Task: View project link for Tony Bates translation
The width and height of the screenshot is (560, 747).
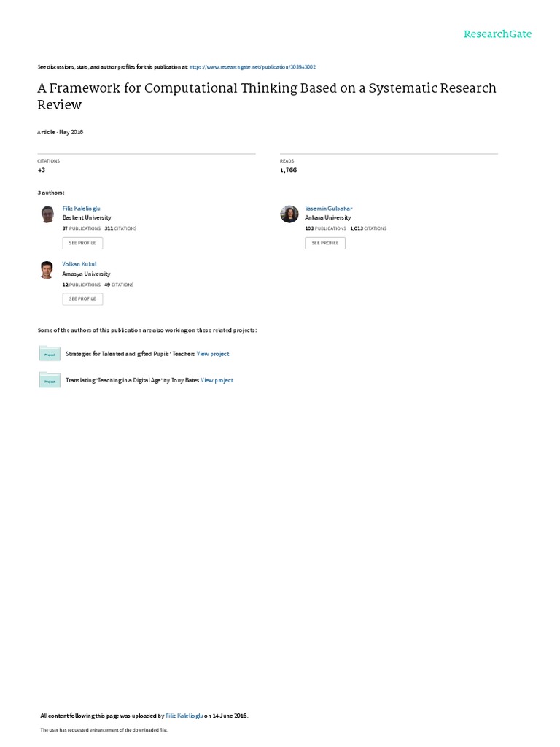Action: (217, 380)
